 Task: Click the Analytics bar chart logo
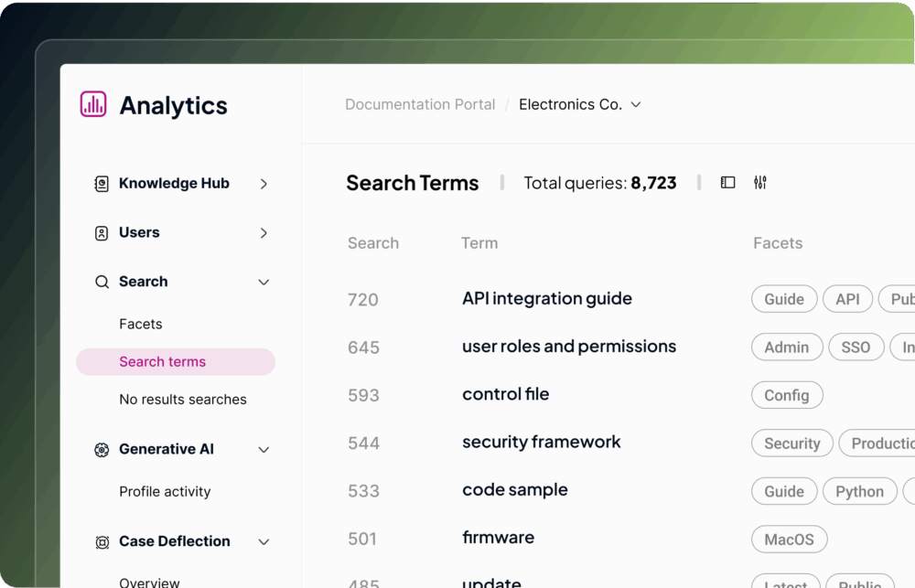click(x=93, y=104)
